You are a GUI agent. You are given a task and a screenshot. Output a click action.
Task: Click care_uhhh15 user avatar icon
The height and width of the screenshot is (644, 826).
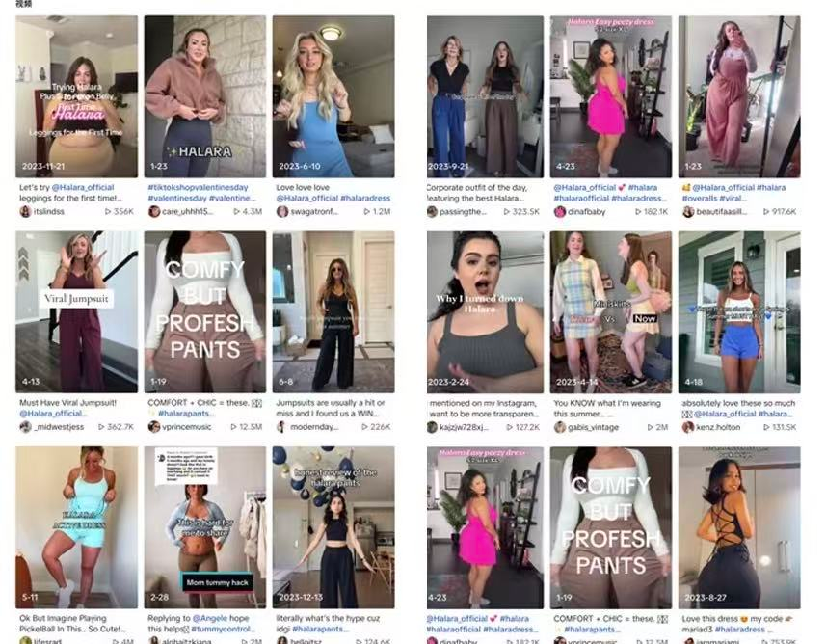(x=154, y=212)
